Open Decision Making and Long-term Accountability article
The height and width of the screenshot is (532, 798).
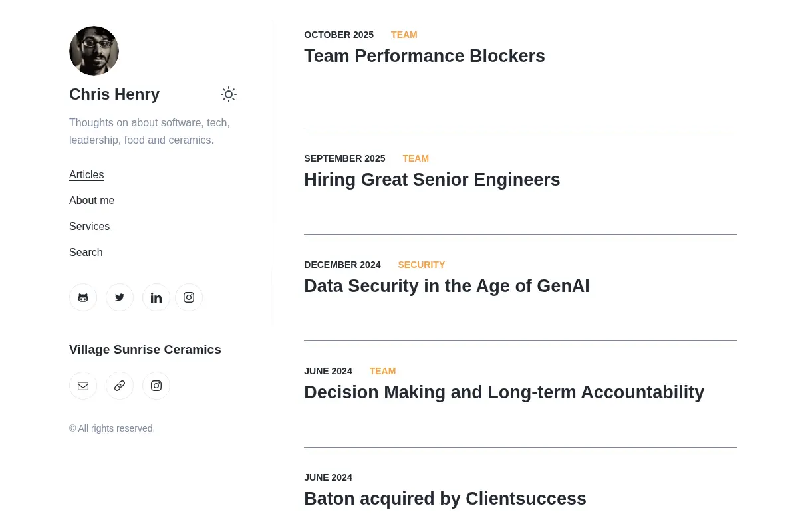click(x=504, y=392)
